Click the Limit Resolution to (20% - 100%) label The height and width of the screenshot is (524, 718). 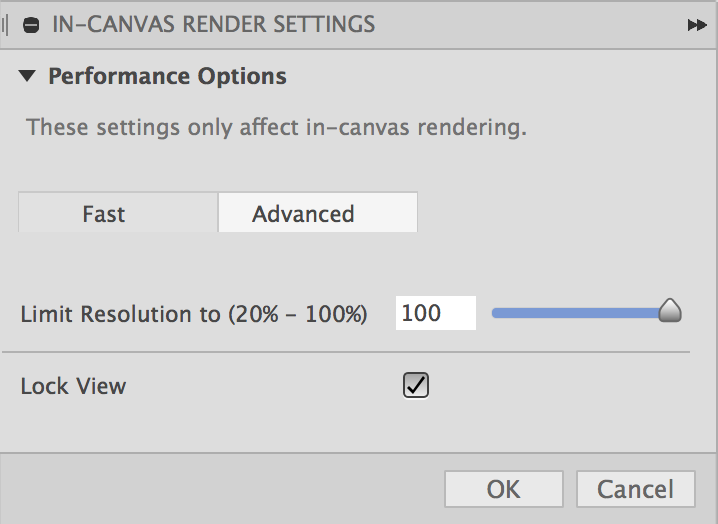[x=194, y=314]
